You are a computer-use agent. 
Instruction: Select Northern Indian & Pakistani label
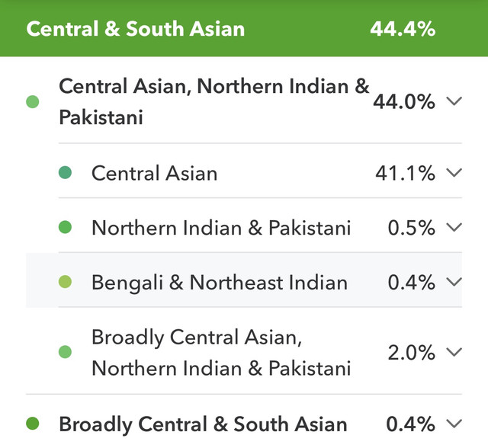point(221,227)
